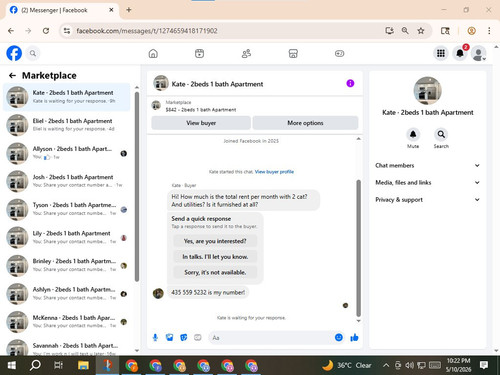This screenshot has height=375, width=500.
Task: Open a new browser tab
Action: pos(129,10)
